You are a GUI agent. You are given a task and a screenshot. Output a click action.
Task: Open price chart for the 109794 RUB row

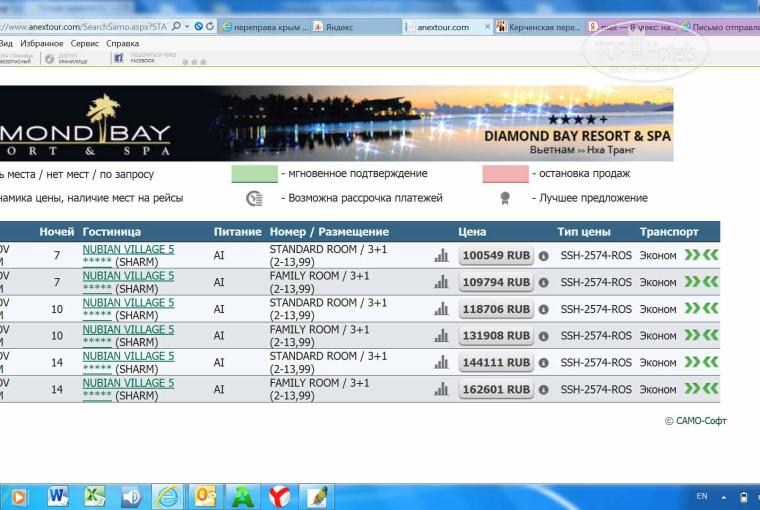click(x=441, y=282)
